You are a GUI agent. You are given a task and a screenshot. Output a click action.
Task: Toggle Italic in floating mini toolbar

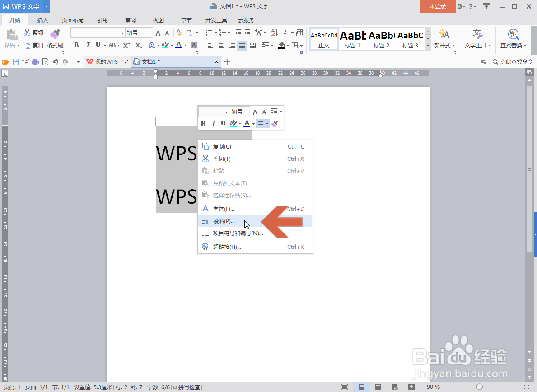[x=213, y=124]
